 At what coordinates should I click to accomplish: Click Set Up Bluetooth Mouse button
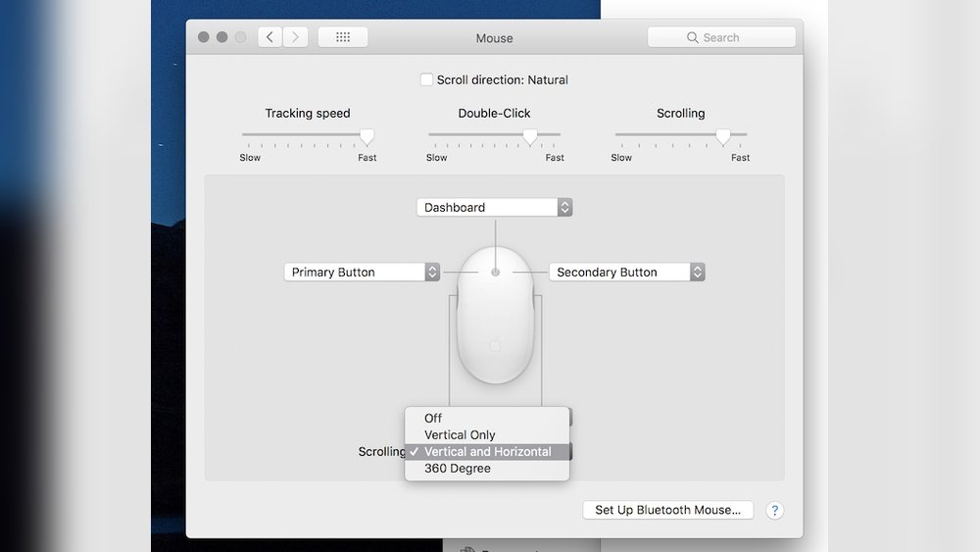click(x=667, y=510)
